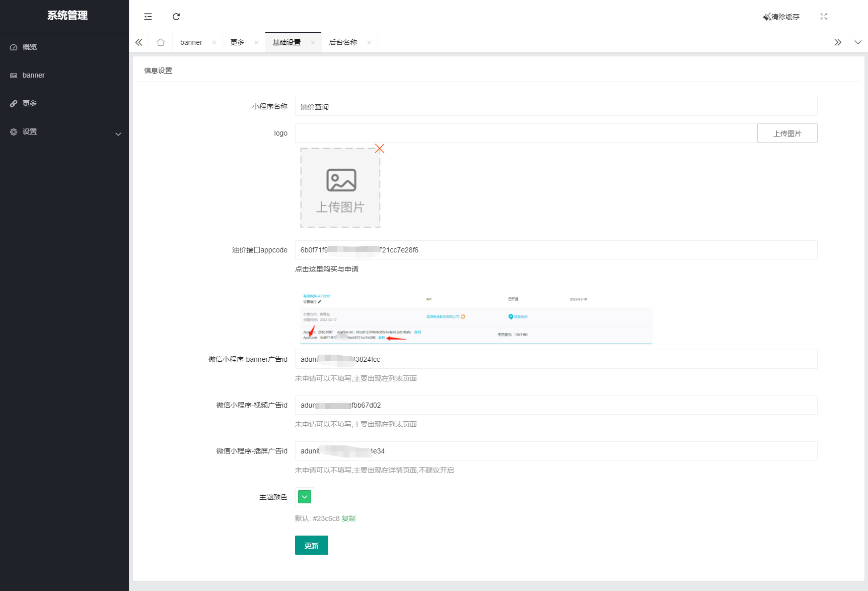Click the 设置 gear icon
The image size is (868, 591).
14,132
